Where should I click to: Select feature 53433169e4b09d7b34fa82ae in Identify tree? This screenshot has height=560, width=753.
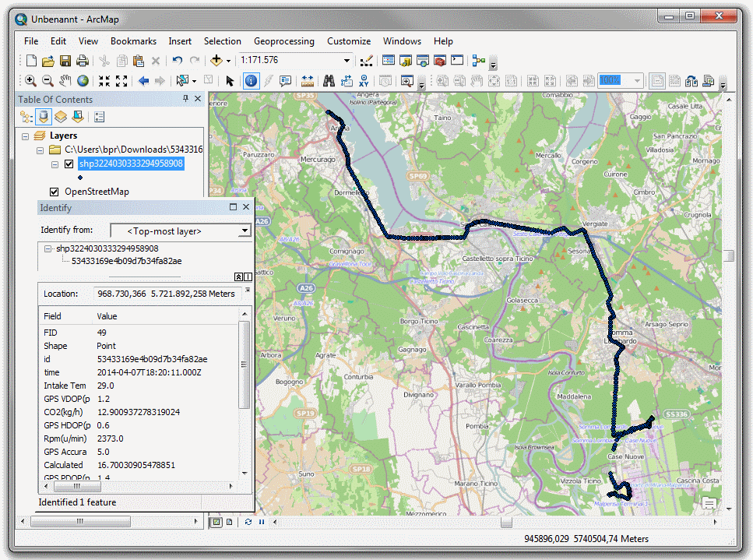coord(126,261)
